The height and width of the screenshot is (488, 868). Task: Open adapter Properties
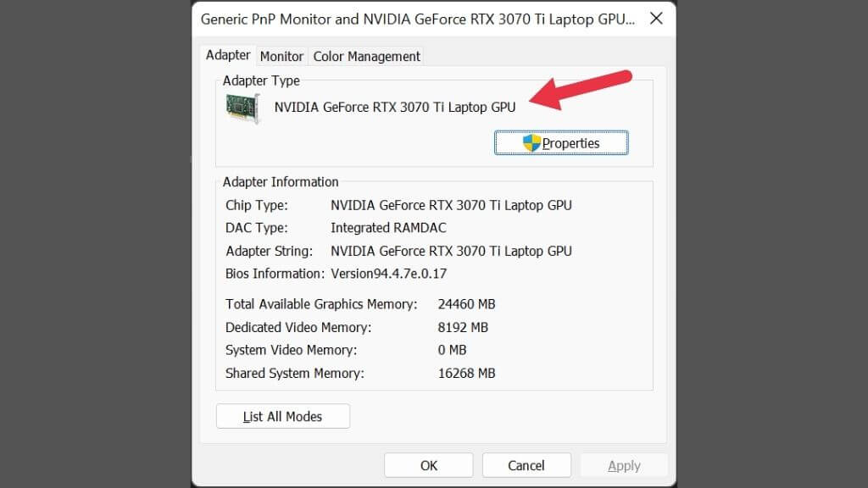[561, 143]
